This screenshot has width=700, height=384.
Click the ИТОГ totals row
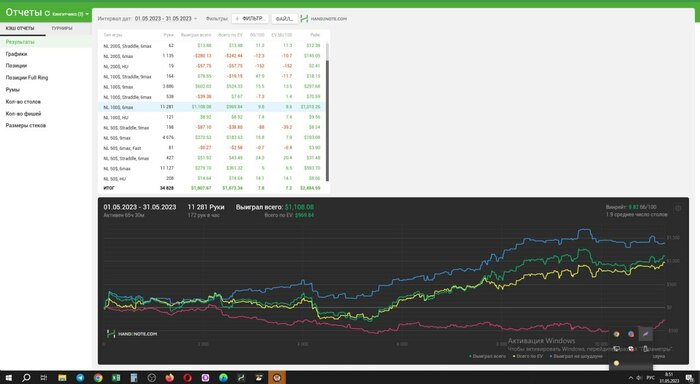212,188
